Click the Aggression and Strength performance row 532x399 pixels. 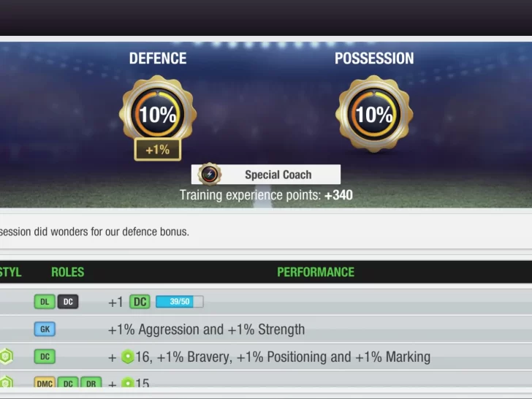click(x=266, y=329)
